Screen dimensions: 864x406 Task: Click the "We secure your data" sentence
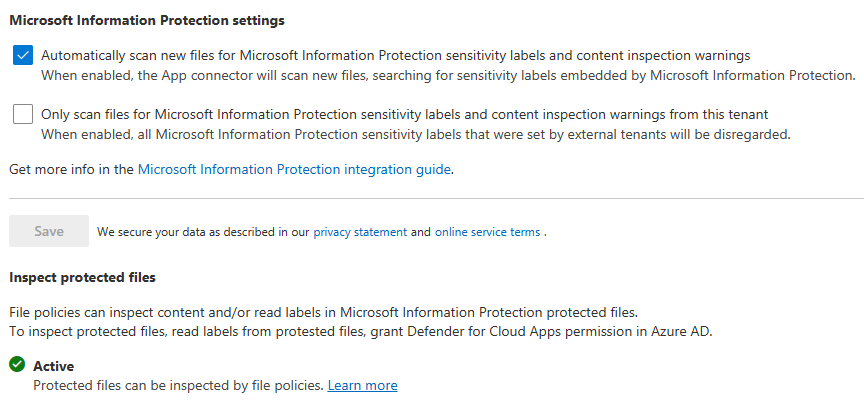point(203,232)
